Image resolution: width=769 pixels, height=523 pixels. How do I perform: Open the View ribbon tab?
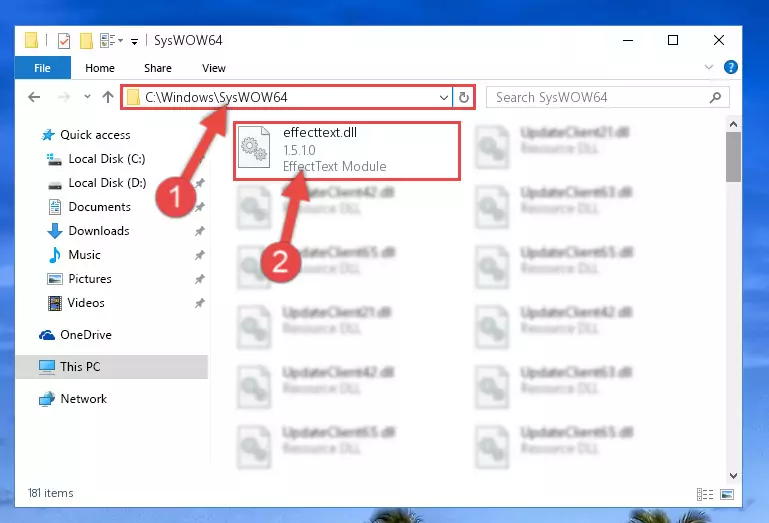pos(213,68)
